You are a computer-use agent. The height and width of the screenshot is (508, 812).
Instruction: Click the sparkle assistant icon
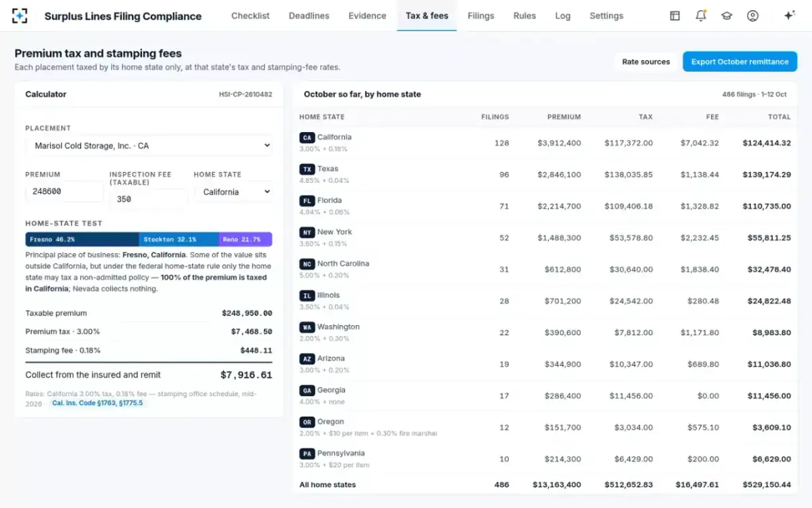click(x=789, y=16)
